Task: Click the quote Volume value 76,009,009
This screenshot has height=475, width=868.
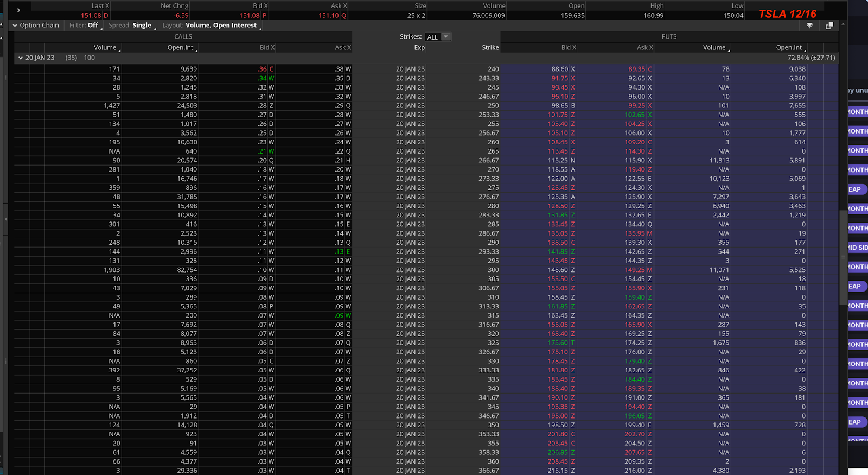Action: (489, 16)
